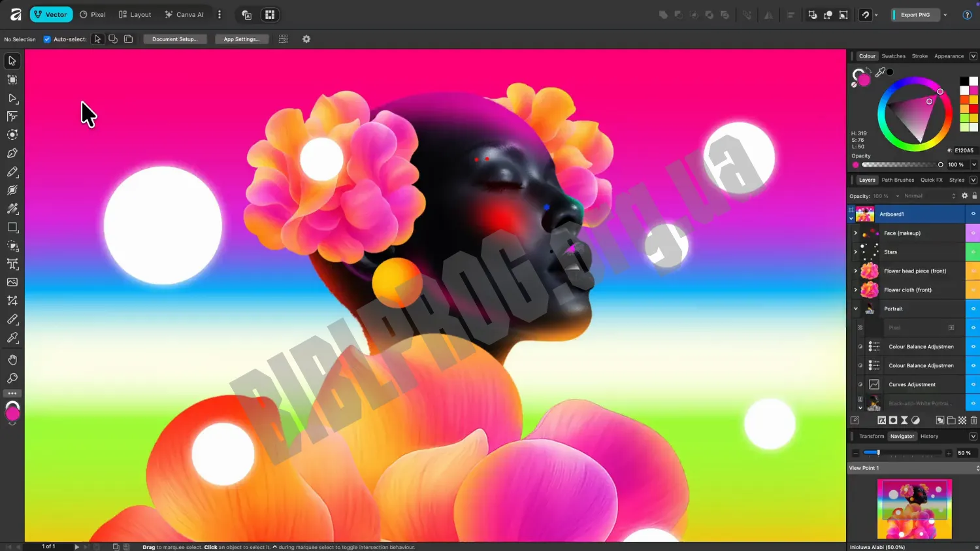Screen dimensions: 980x551
Task: Hide the Curves Adjustment layer
Action: 973,384
